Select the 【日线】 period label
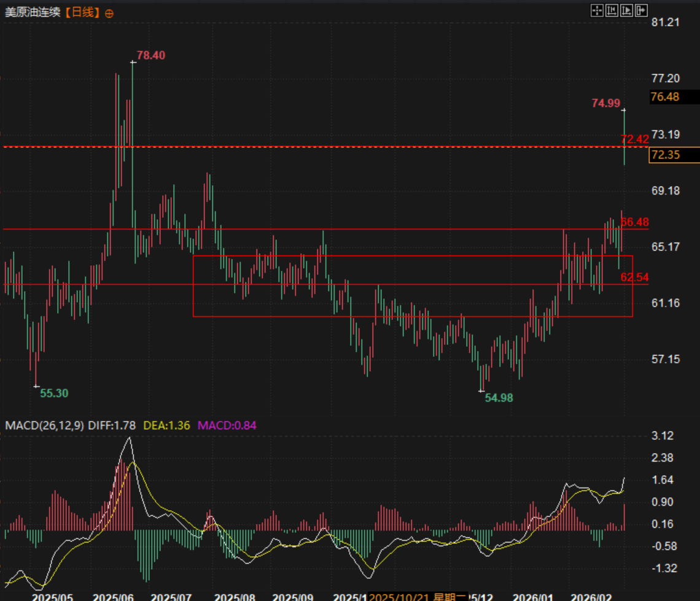This screenshot has height=601, width=700. coord(82,12)
